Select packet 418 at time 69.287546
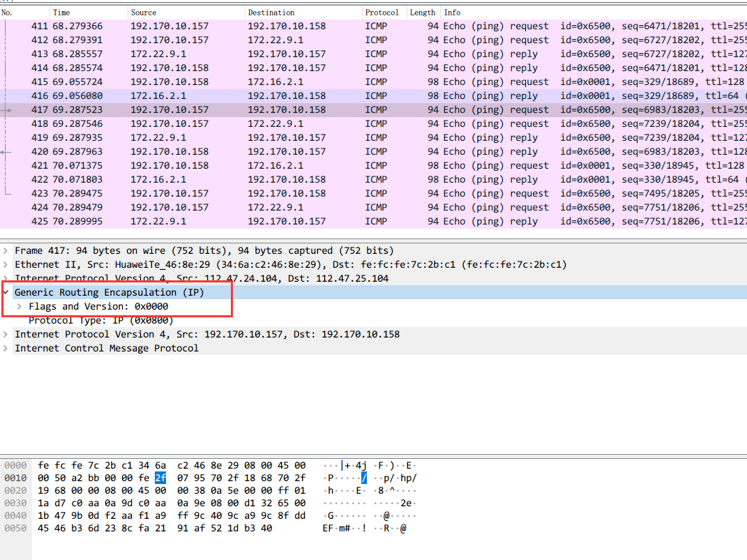 pyautogui.click(x=374, y=124)
